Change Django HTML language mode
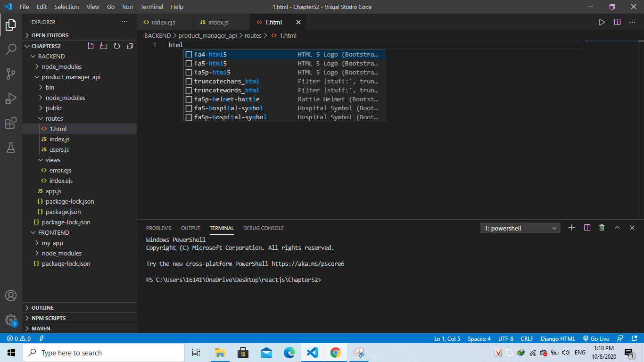This screenshot has width=644, height=362. pyautogui.click(x=558, y=338)
